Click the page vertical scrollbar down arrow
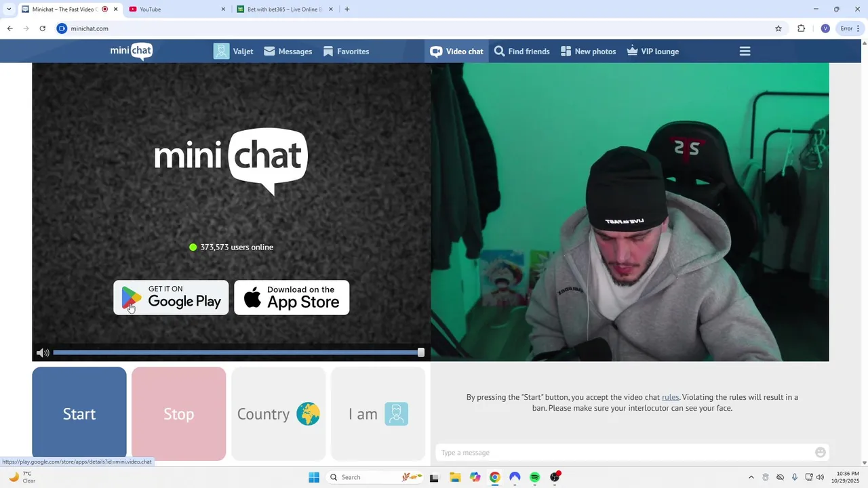The height and width of the screenshot is (488, 868). (x=864, y=463)
